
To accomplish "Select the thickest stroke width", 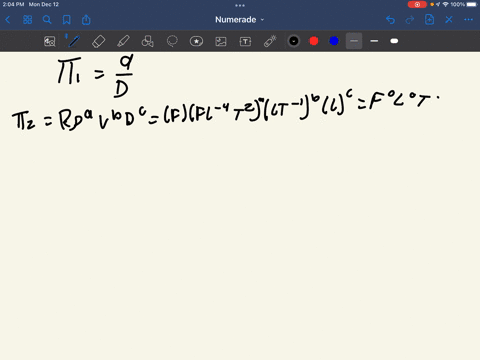I will (x=394, y=41).
